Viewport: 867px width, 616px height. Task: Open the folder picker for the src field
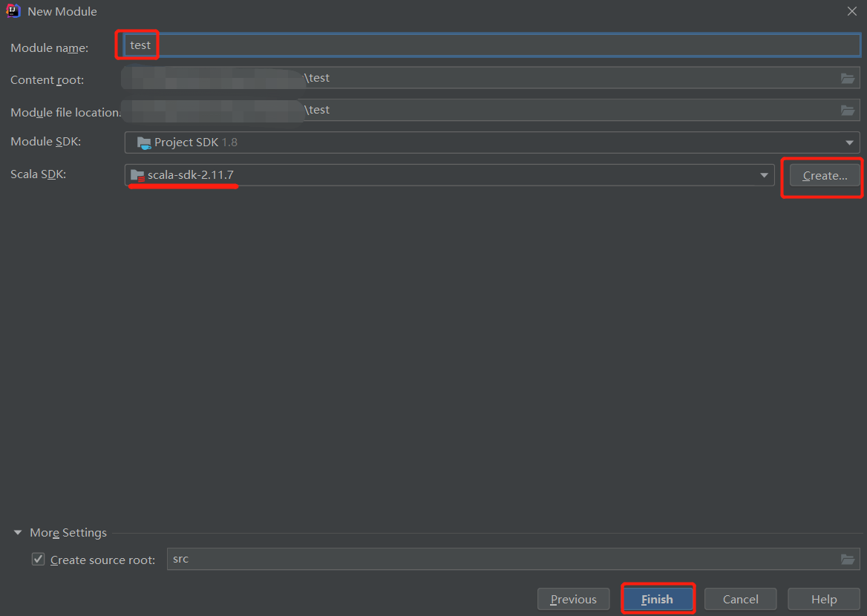848,560
